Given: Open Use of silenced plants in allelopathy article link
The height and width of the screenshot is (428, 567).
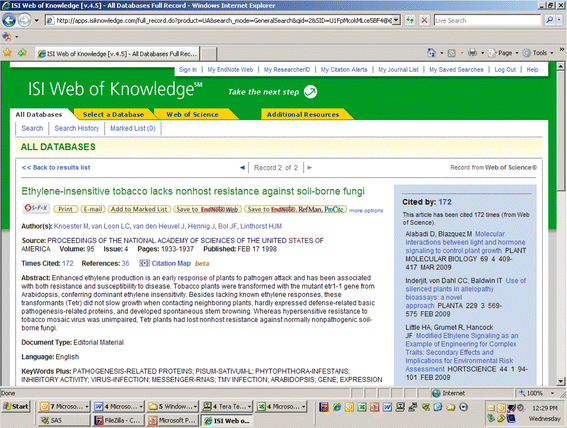Looking at the screenshot, I should pos(465,293).
